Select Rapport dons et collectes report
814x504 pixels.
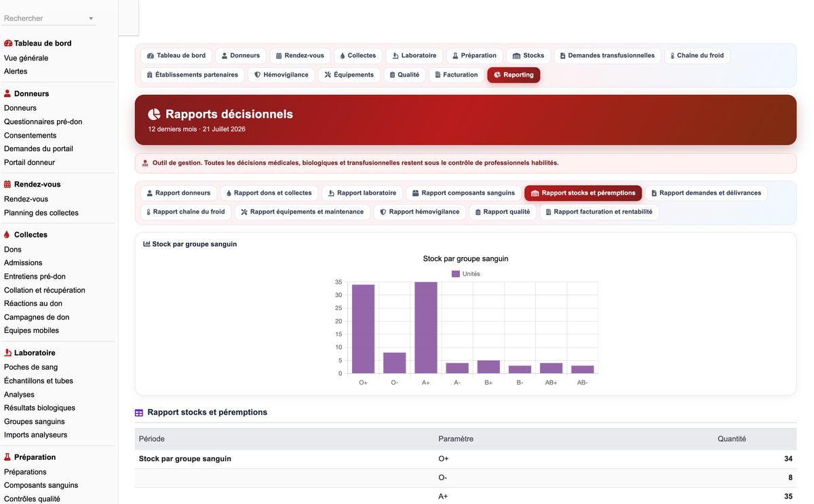pos(269,193)
